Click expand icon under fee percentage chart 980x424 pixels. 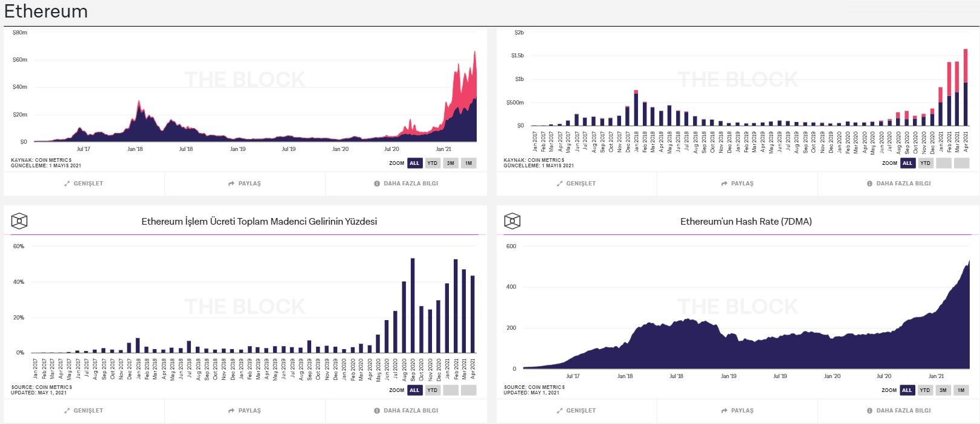[x=67, y=411]
